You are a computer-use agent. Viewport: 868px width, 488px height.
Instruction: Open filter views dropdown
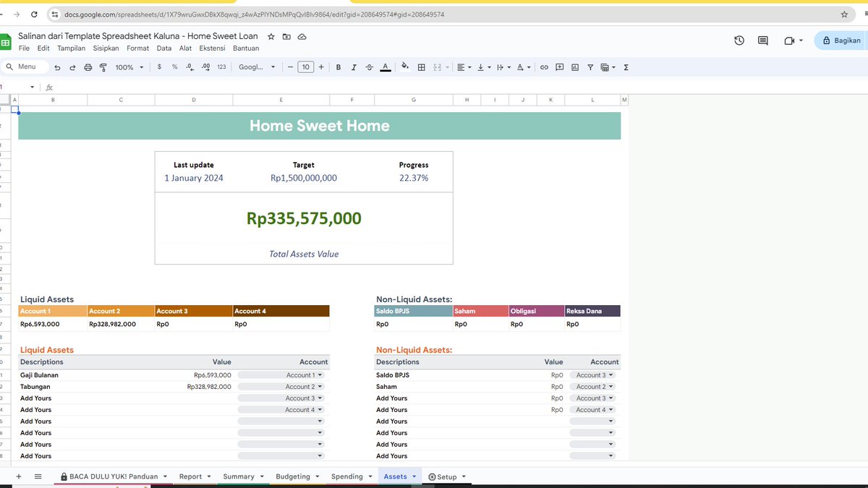pos(608,67)
